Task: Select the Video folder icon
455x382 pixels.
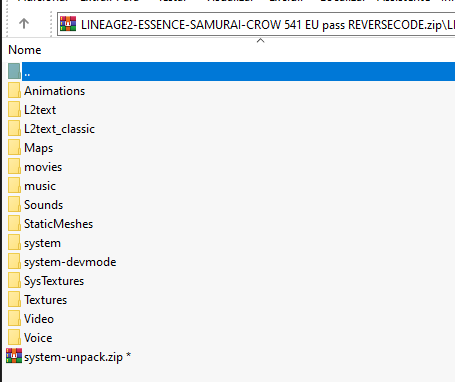Action: (14, 319)
